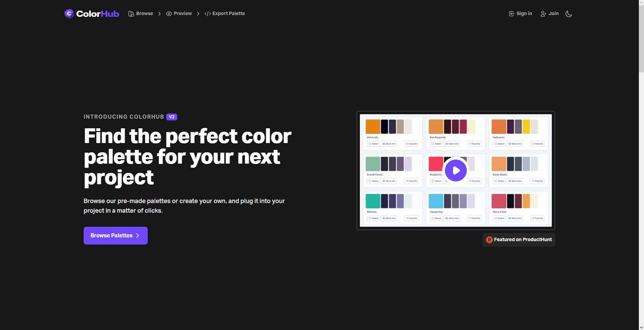Click the Minerals palette teal swatch

(373, 201)
